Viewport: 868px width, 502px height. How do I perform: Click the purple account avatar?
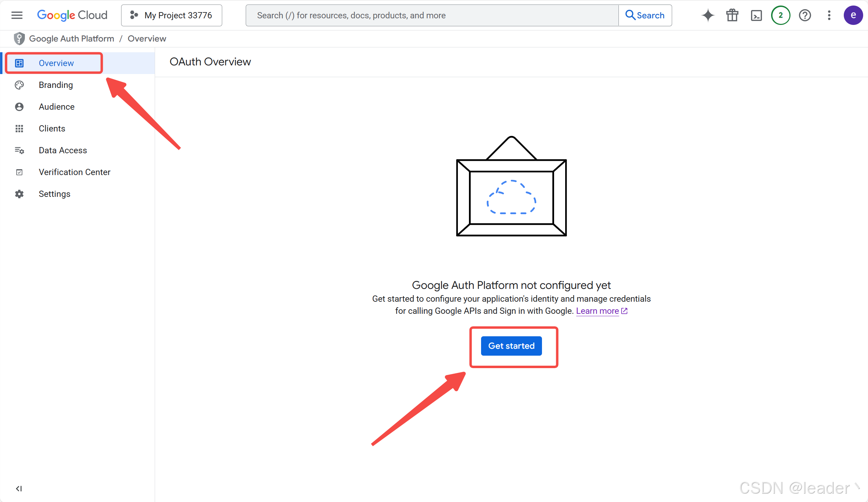click(853, 15)
